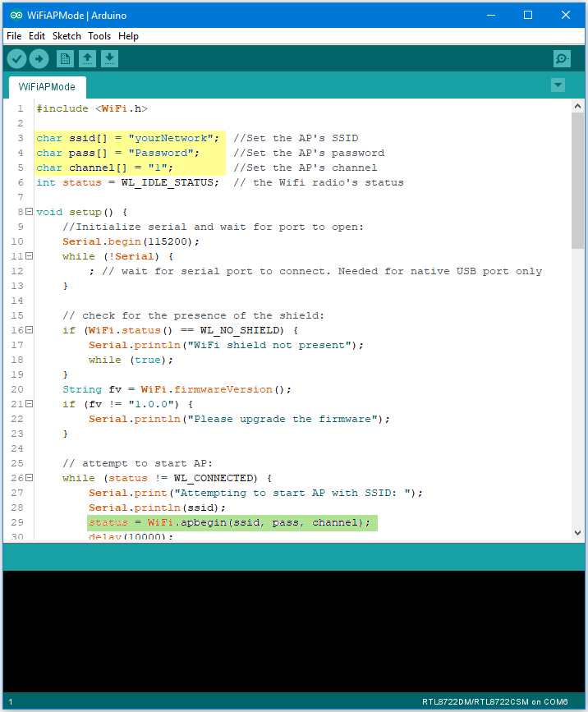This screenshot has height=712, width=588.
Task: Open the Serial Monitor magnifier icon
Action: point(562,58)
